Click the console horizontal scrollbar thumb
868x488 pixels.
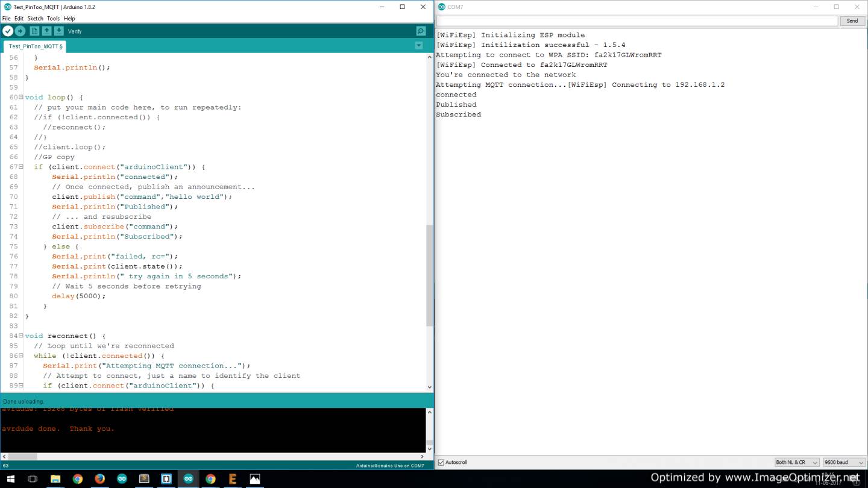point(22,457)
